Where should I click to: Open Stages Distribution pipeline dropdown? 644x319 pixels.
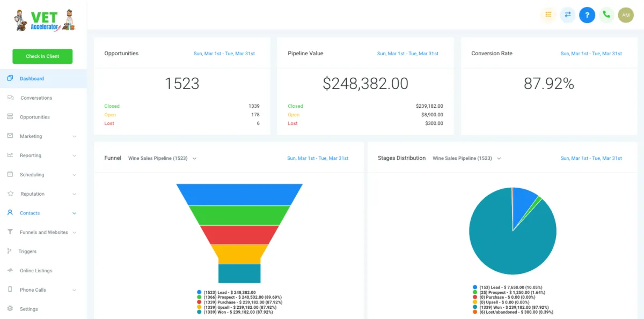click(x=467, y=158)
